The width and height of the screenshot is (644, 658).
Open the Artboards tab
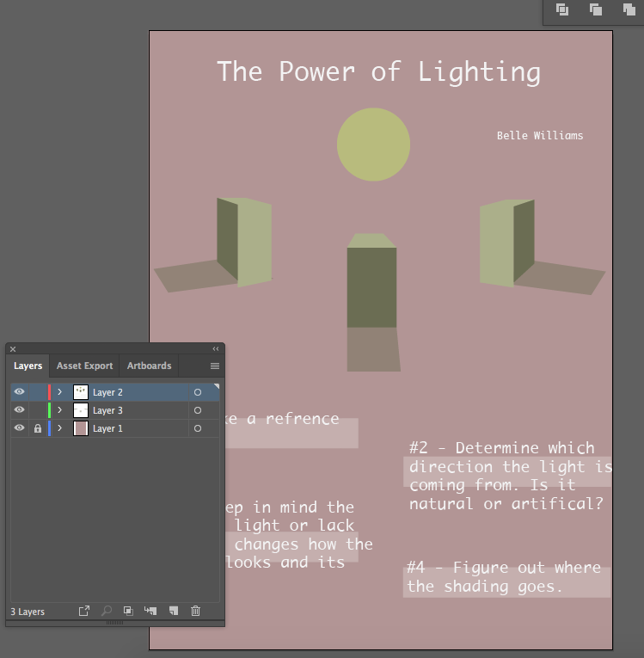pos(149,366)
